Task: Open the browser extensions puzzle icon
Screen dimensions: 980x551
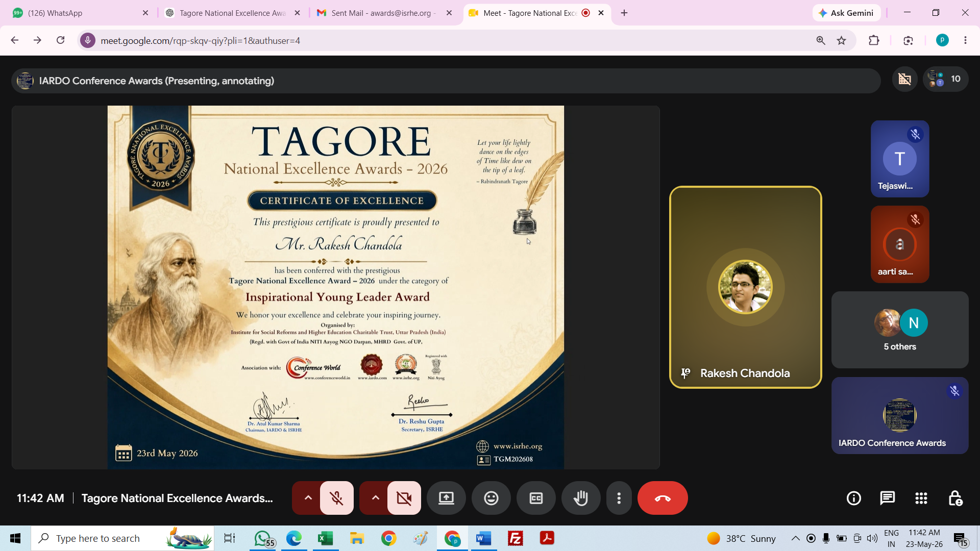Action: click(874, 40)
